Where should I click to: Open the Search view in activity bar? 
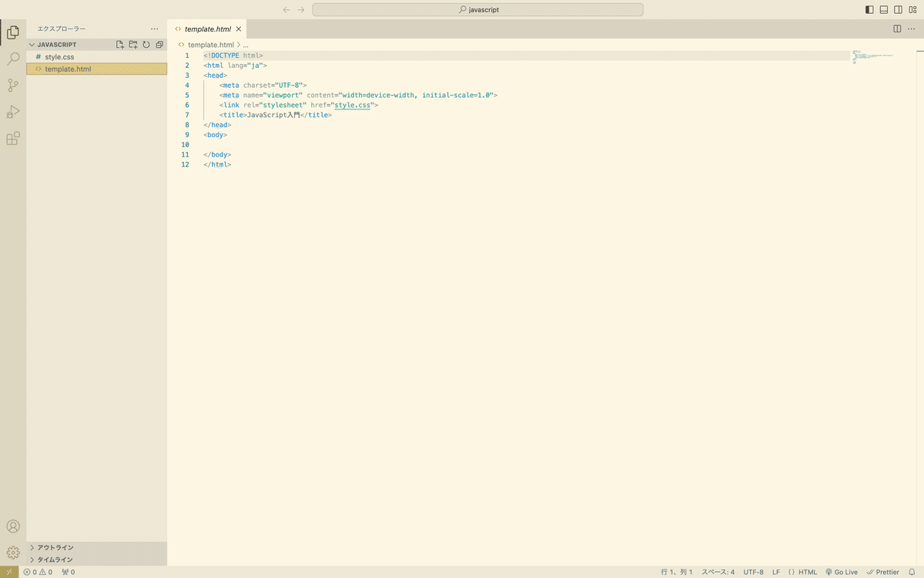click(13, 59)
